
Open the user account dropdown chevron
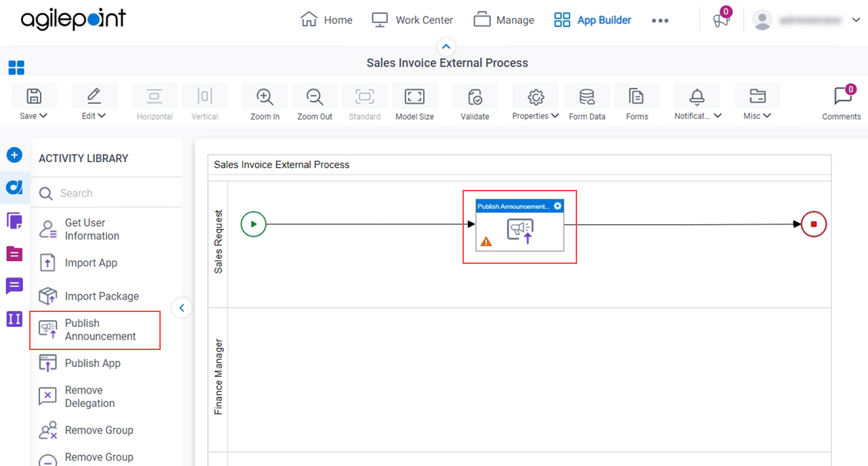(x=855, y=20)
